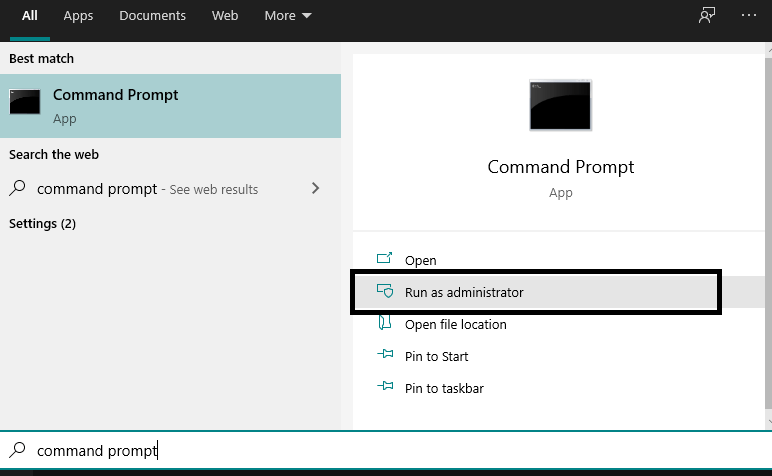Image resolution: width=772 pixels, height=476 pixels.
Task: Select the Web filter tab
Action: click(x=225, y=16)
